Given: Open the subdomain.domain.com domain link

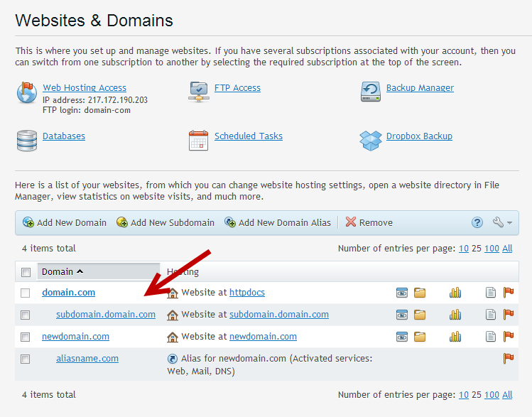Looking at the screenshot, I should click(x=106, y=315).
